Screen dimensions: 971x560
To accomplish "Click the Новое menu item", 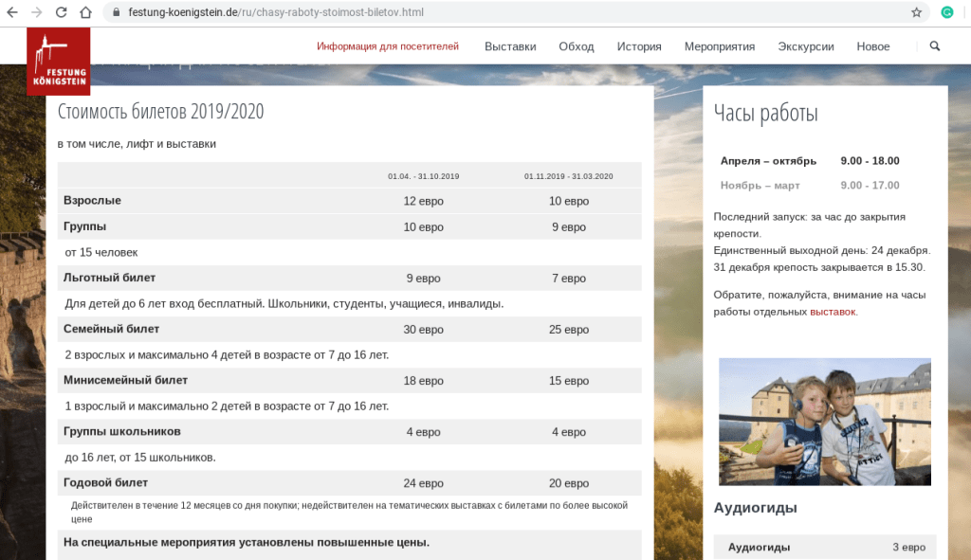I will (x=873, y=46).
